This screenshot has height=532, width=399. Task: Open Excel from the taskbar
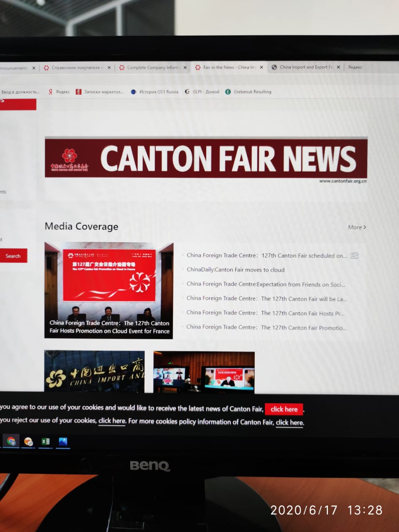pyautogui.click(x=45, y=441)
